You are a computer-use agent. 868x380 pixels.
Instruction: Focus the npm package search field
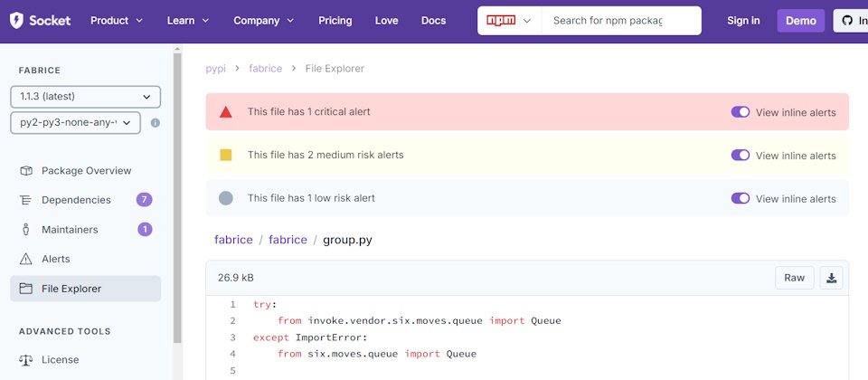[x=621, y=21]
